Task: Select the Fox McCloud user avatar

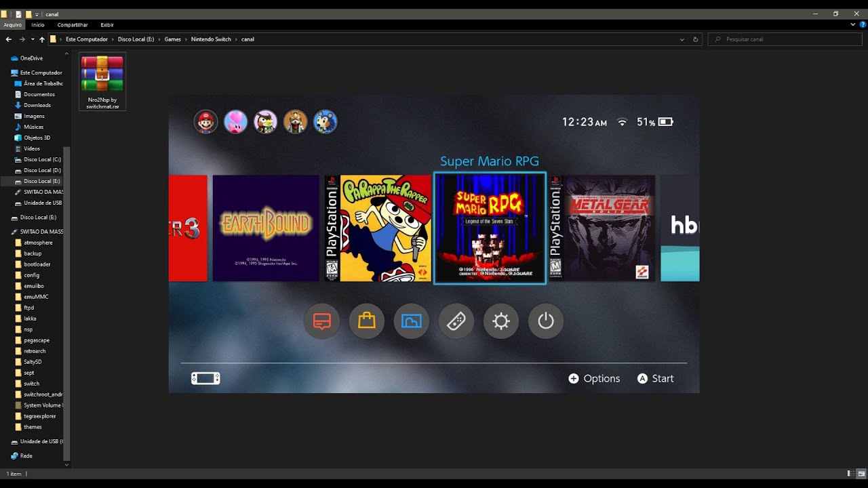Action: click(x=295, y=122)
